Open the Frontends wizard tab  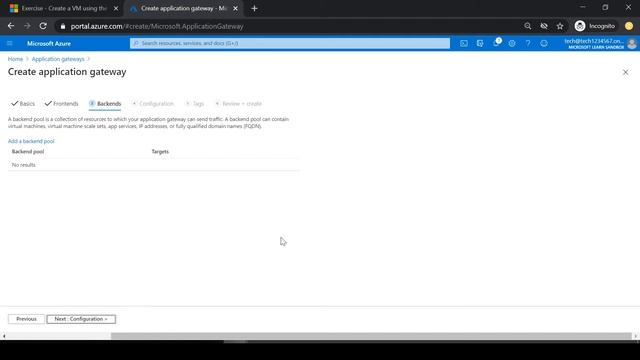[x=62, y=104]
